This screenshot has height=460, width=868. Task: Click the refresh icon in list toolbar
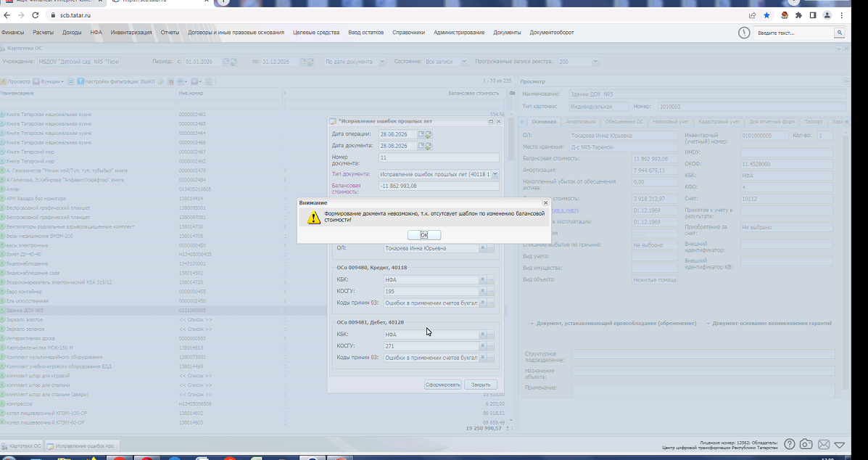210,81
